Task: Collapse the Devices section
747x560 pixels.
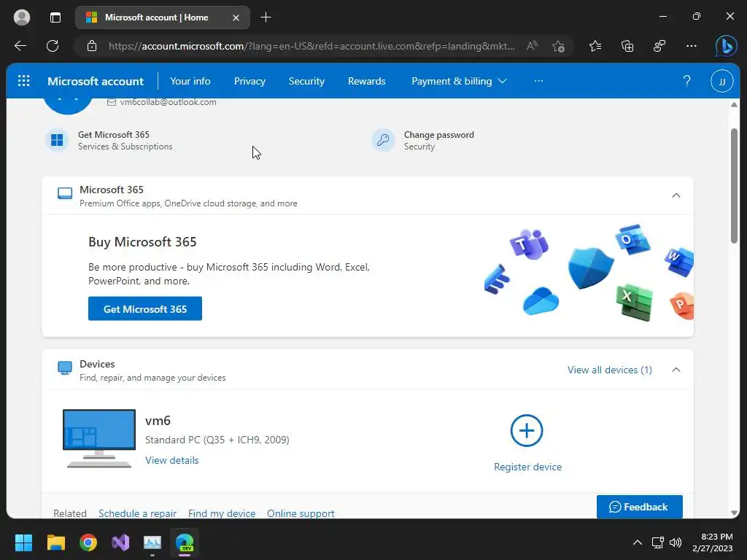Action: coord(676,370)
